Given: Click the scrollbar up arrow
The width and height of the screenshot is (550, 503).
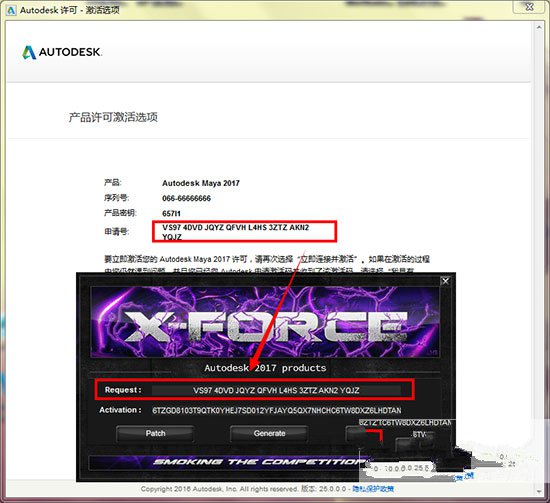Looking at the screenshot, I should [538, 27].
